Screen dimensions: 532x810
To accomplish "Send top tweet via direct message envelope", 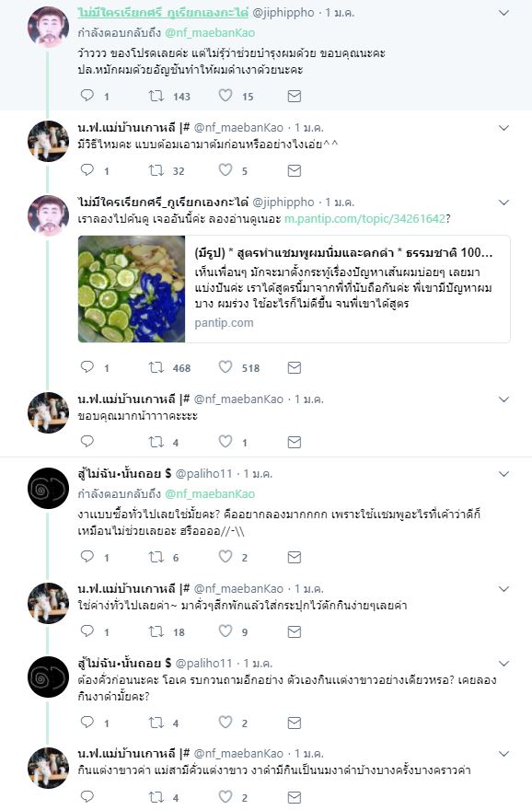I will pyautogui.click(x=295, y=96).
